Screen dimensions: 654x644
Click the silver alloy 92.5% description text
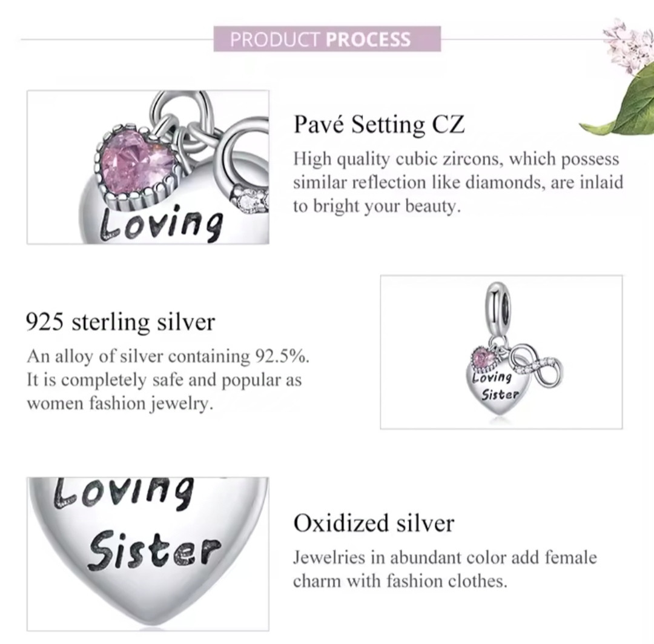[x=168, y=380]
